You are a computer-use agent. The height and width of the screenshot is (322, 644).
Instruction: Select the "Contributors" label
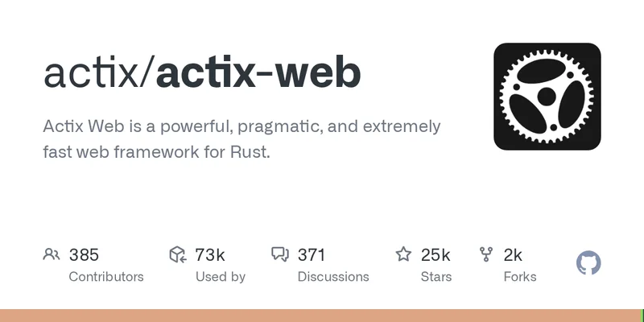click(x=106, y=276)
